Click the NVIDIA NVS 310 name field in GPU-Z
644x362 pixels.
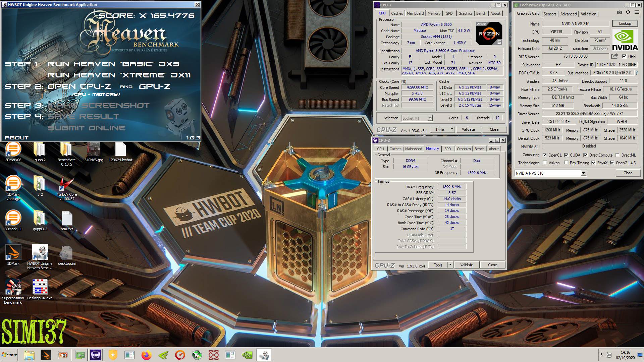[x=576, y=24]
